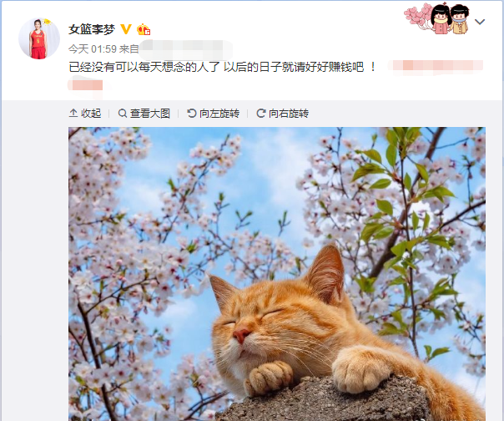Click the post text about 赚钱
Screen dimensions: 504x421
tap(222, 67)
